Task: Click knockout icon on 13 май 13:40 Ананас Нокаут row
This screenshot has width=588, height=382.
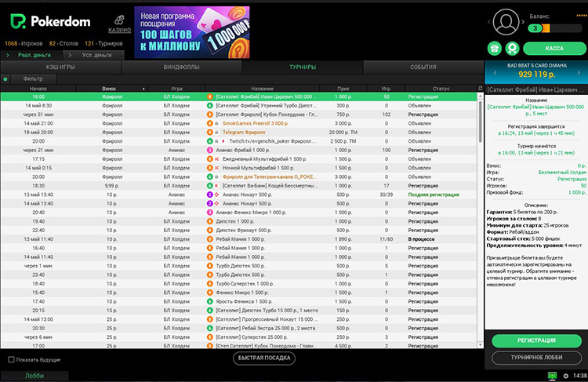Action: pos(216,195)
